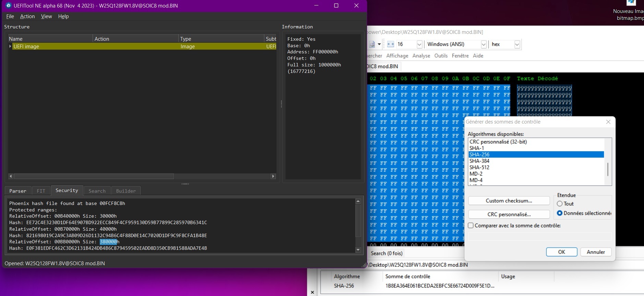
Task: Select the Tout radio button
Action: [560, 204]
